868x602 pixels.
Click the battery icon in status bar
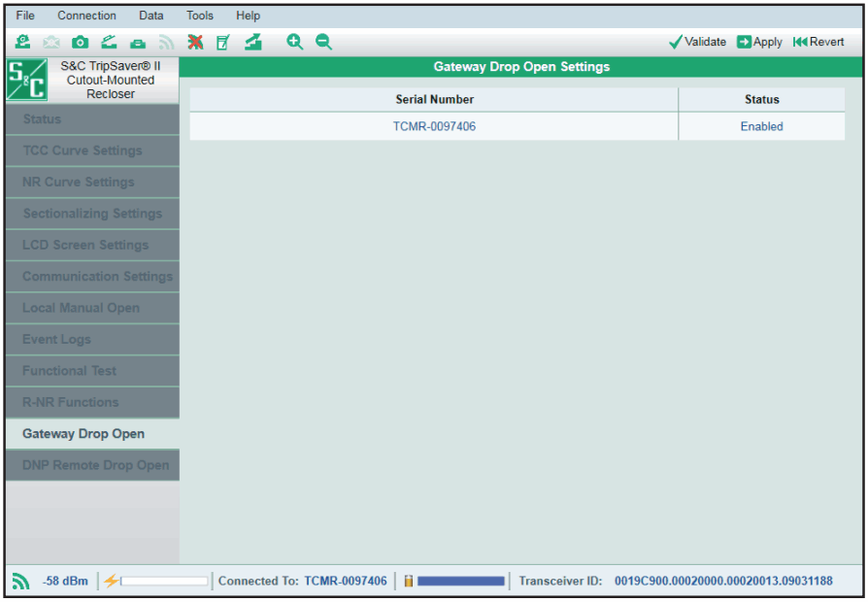click(409, 581)
